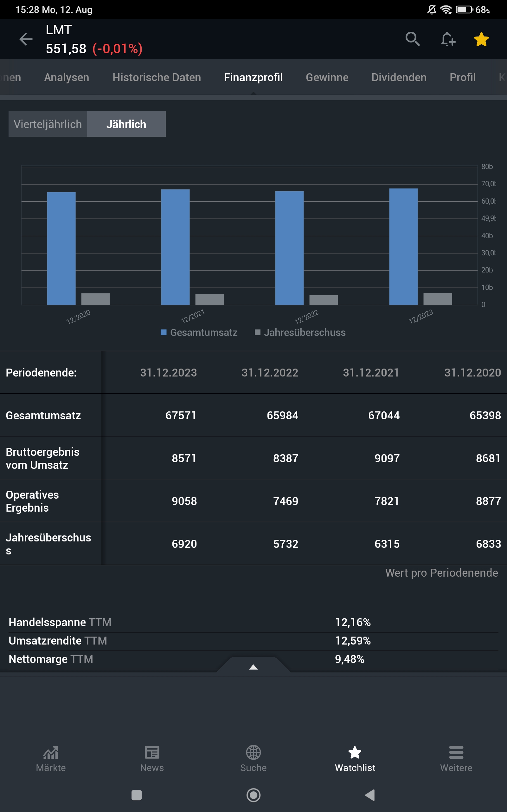Screen dimensions: 507x812
Task: Open the Gewinne tab
Action: point(327,77)
